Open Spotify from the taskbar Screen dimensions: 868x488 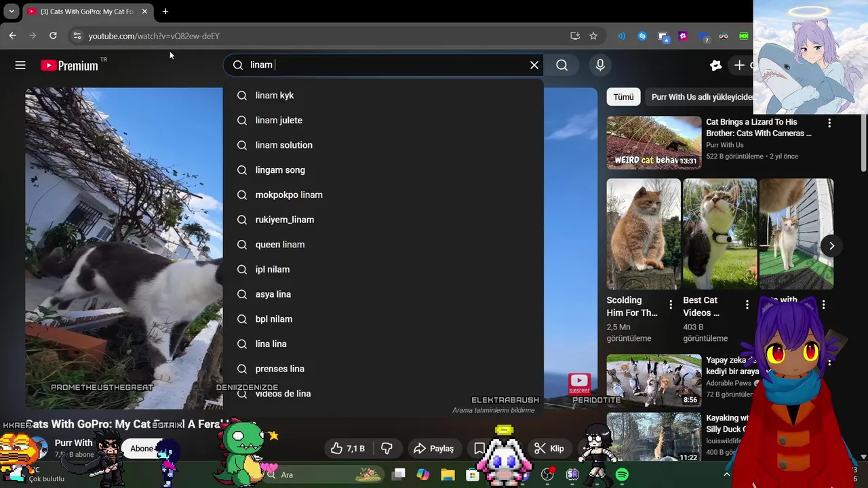pos(622,474)
